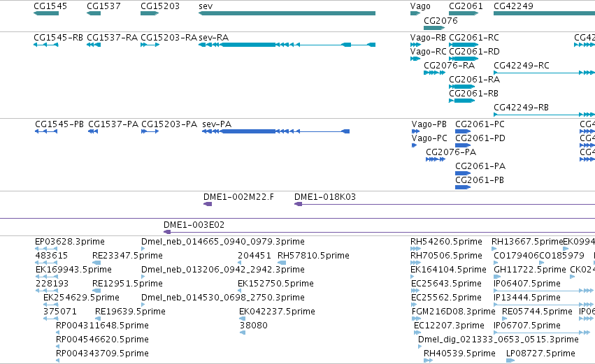Click the CG1545 gene label
Viewport: 595px width, 364px height.
click(50, 6)
